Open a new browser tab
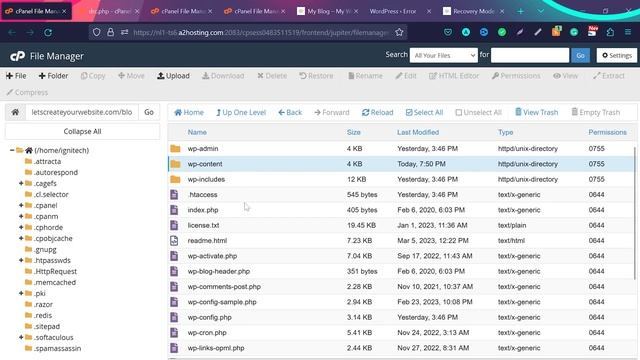Viewport: 640px width, 360px height. (520, 11)
